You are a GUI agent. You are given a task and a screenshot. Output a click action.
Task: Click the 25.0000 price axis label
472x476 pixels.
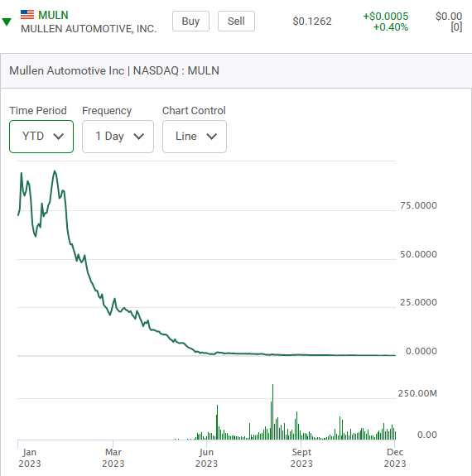(x=418, y=302)
